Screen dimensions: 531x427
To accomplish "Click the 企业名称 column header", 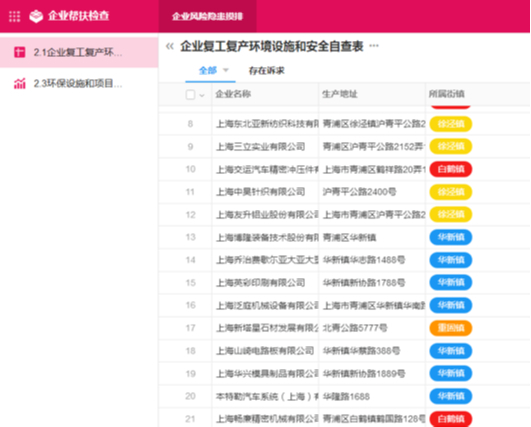I will click(233, 94).
